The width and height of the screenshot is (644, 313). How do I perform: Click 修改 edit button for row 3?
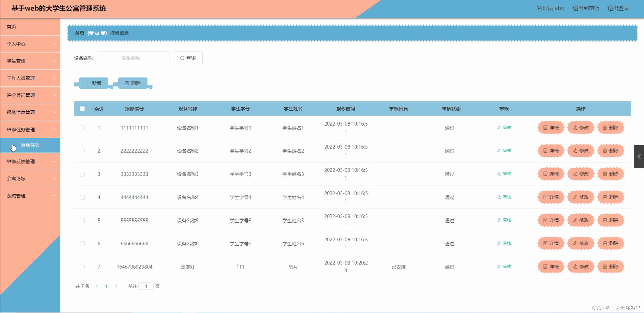pyautogui.click(x=581, y=174)
